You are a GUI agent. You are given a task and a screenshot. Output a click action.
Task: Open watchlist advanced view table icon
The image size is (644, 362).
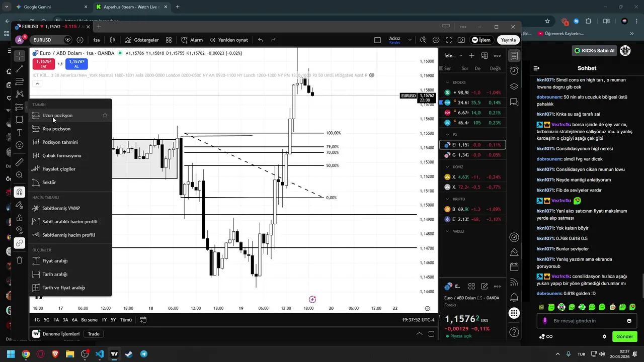(x=484, y=55)
